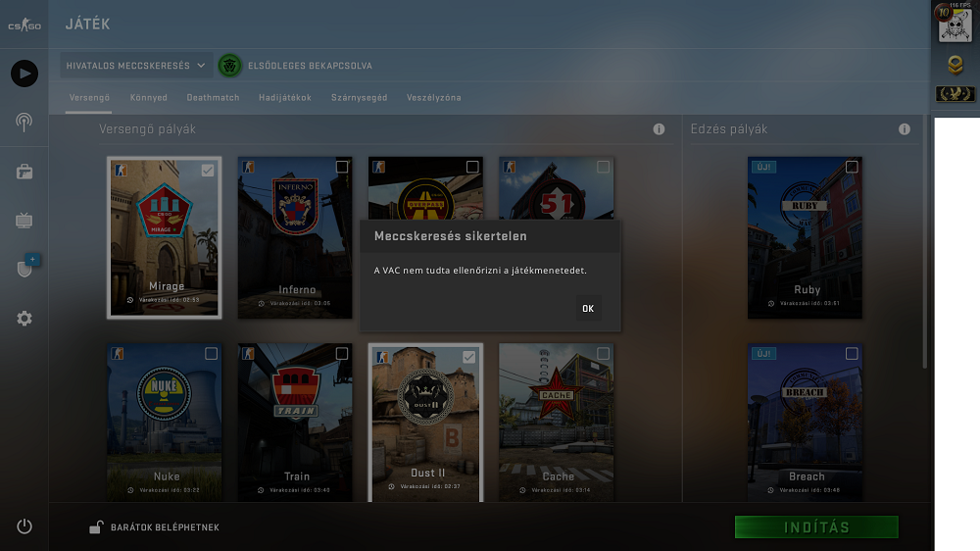
Task: Select the Dust II map card
Action: [x=425, y=423]
